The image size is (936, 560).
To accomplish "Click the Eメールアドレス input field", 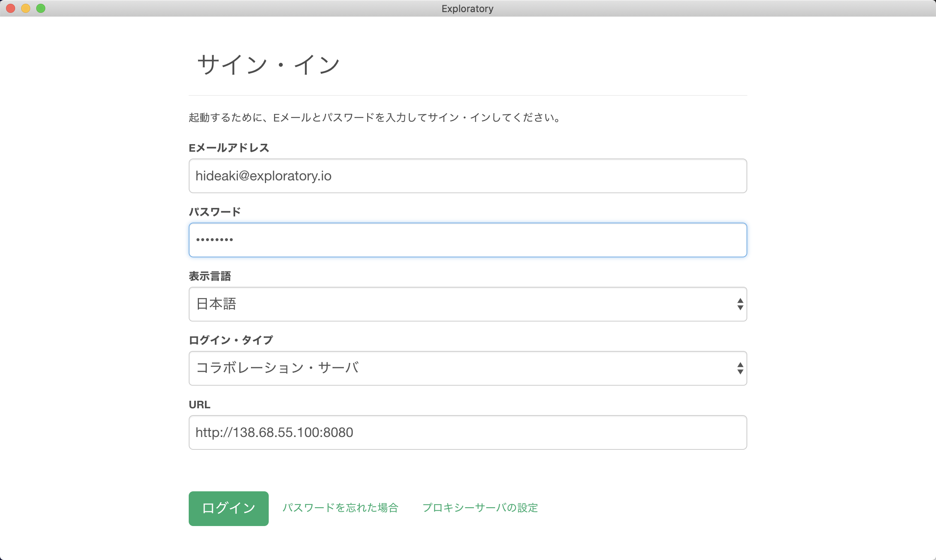I will pos(468,176).
